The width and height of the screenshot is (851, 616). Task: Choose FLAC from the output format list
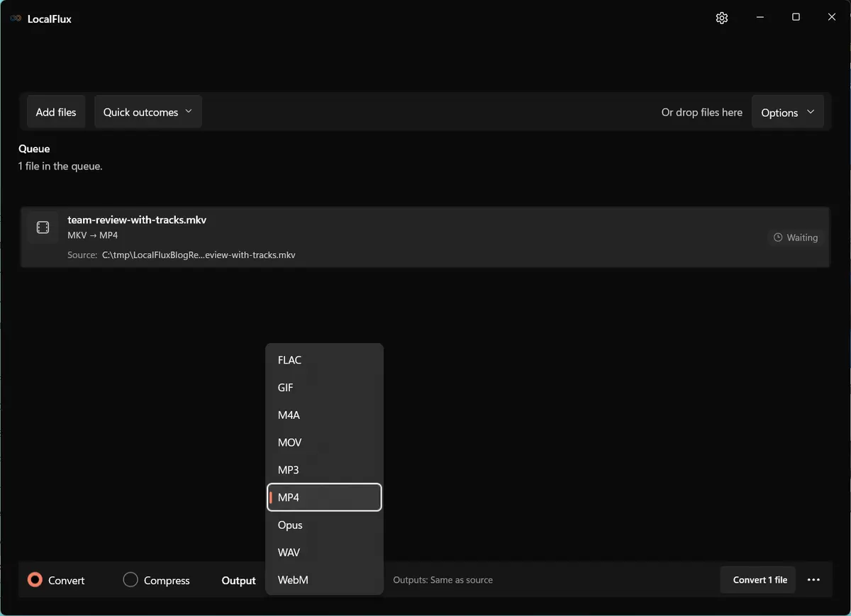coord(324,360)
